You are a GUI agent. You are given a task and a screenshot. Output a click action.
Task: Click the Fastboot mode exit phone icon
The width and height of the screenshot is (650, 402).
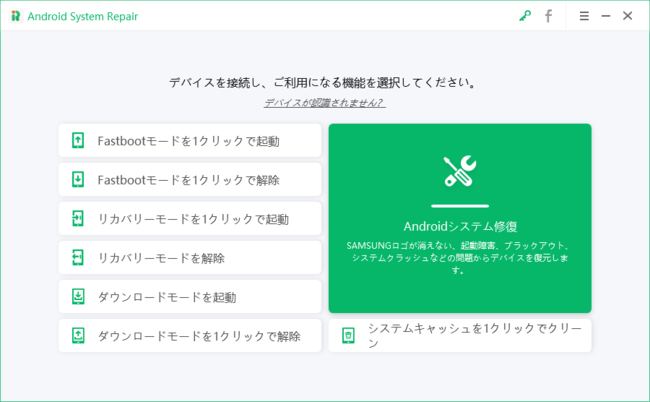coord(78,179)
